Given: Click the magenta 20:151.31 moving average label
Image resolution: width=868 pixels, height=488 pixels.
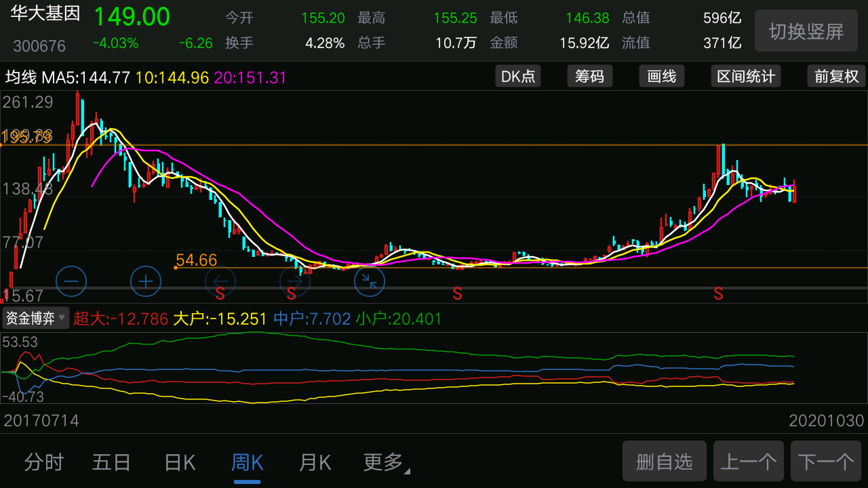Looking at the screenshot, I should [x=250, y=77].
